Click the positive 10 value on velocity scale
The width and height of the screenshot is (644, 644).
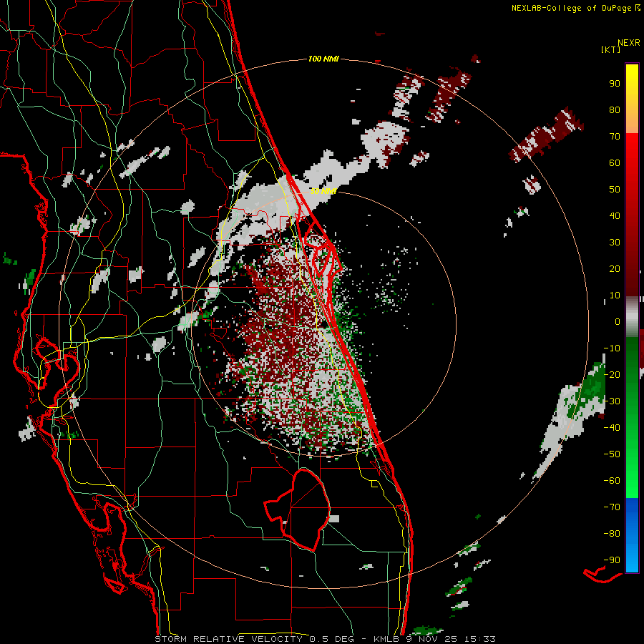615,296
